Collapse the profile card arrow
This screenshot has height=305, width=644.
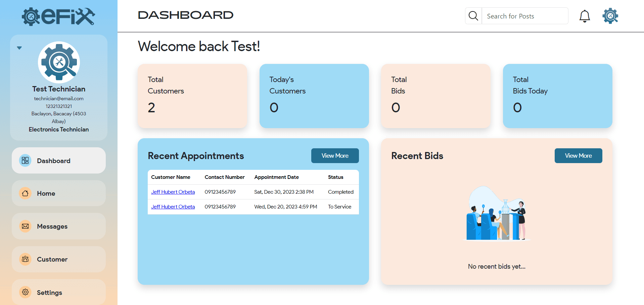[x=19, y=48]
